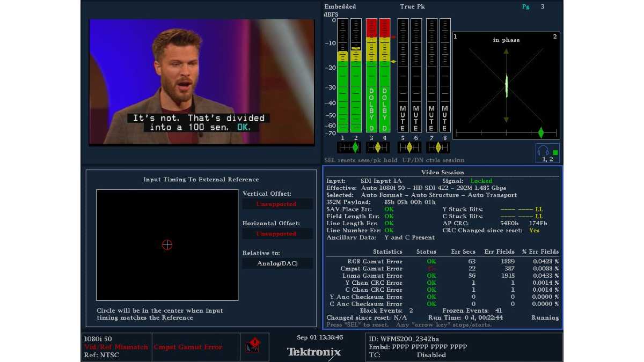Click the date and time readout
Viewport: 644px width, 362px height.
click(320, 337)
